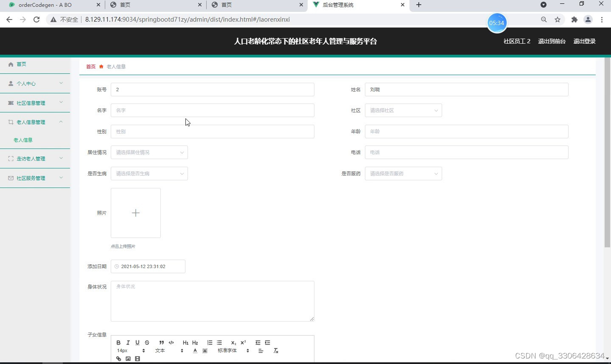The width and height of the screenshot is (611, 364).
Task: Apply subscript formatting in the editor
Action: click(233, 342)
